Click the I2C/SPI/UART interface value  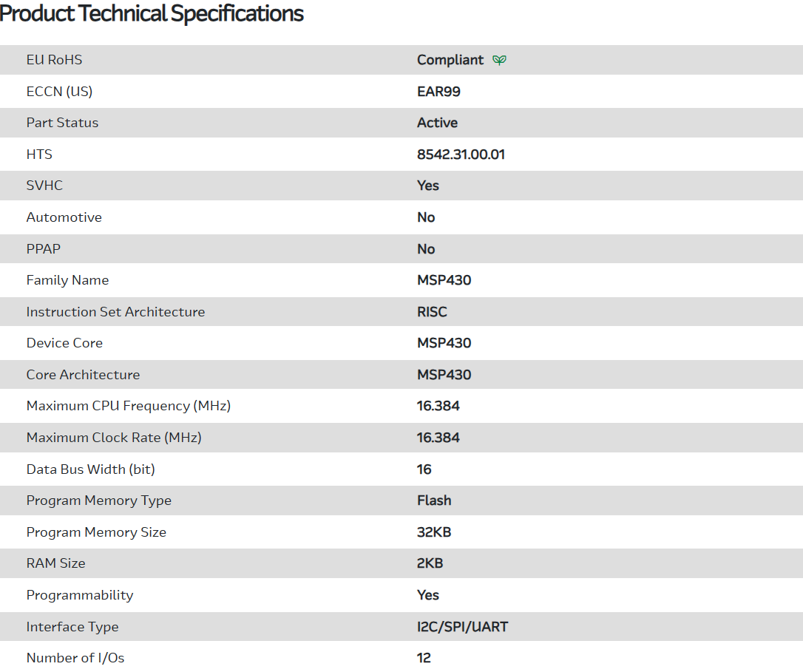pos(462,627)
